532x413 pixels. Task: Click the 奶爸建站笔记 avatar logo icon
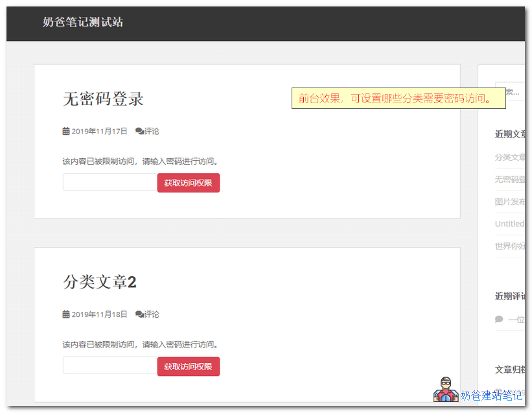point(445,394)
